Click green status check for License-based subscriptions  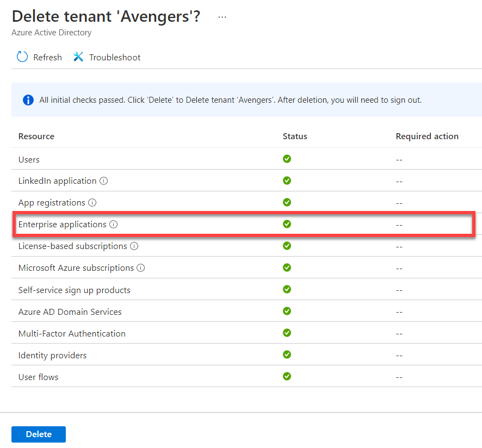coord(287,246)
